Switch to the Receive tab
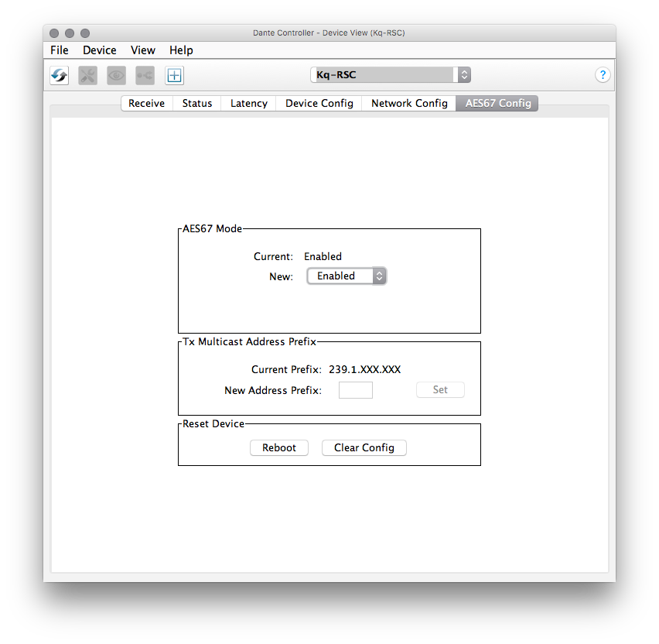The image size is (659, 644). pyautogui.click(x=147, y=104)
